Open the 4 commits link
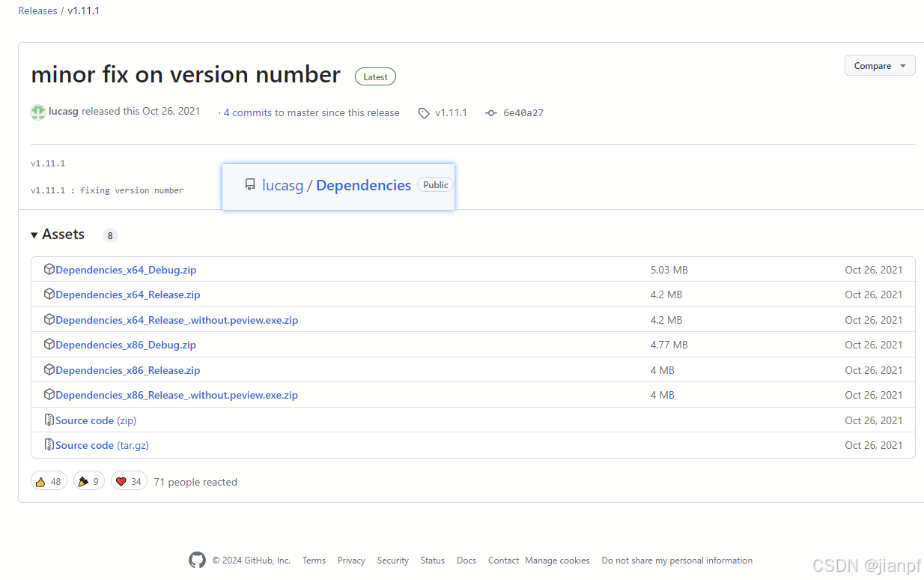Image resolution: width=924 pixels, height=580 pixels. tap(248, 112)
